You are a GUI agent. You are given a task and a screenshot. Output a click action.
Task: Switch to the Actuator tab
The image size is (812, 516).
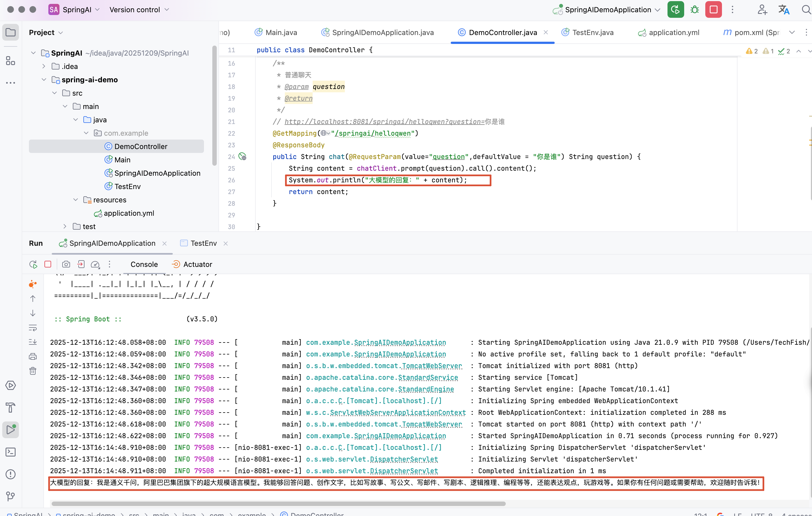coord(197,264)
